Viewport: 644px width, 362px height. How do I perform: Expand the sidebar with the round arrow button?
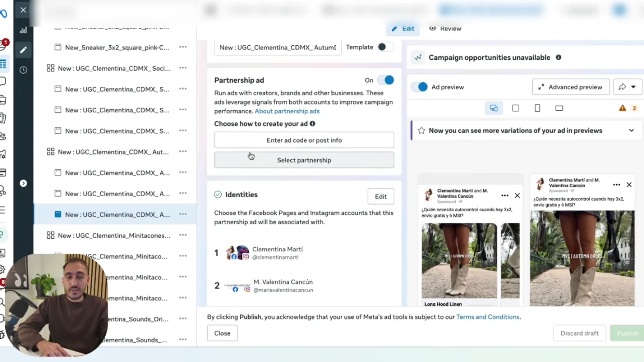[x=23, y=183]
